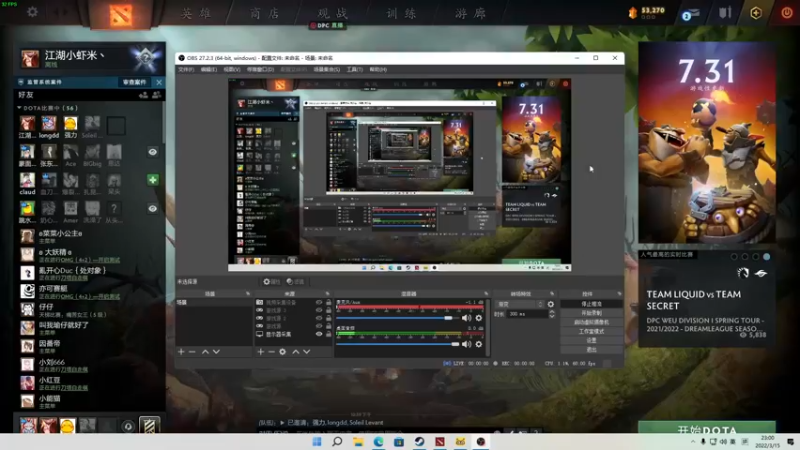Toggle lock on first video capture source
The height and width of the screenshot is (450, 800).
coord(329,302)
